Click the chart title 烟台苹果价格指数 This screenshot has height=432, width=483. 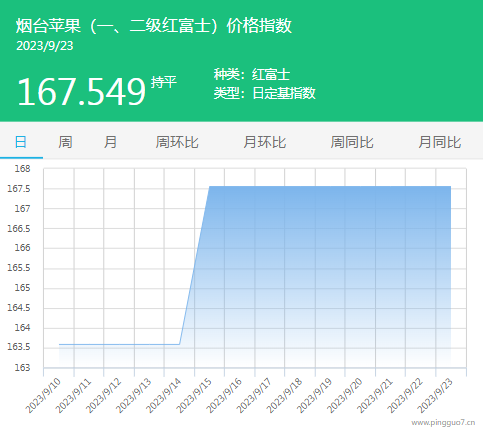[154, 26]
